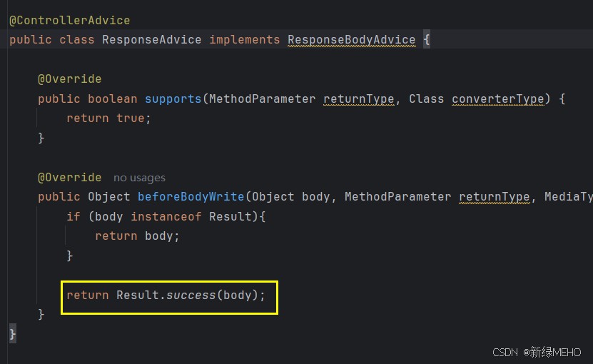This screenshot has width=593, height=364.
Task: Click the Class type before converterType
Action: [x=426, y=99]
